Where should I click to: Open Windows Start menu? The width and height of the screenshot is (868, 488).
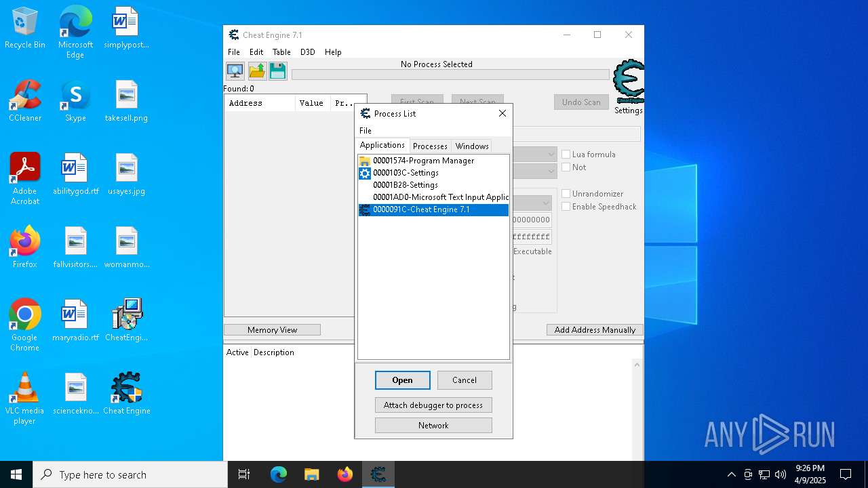click(x=16, y=474)
